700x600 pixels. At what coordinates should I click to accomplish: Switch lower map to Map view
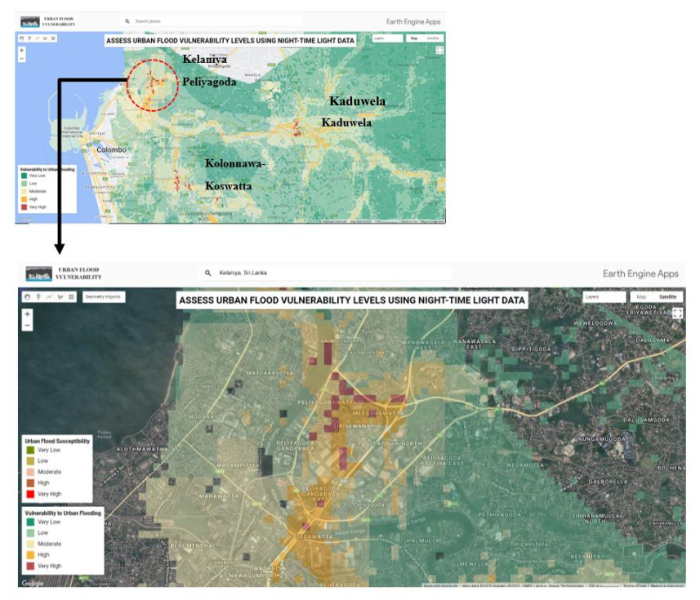(x=642, y=297)
